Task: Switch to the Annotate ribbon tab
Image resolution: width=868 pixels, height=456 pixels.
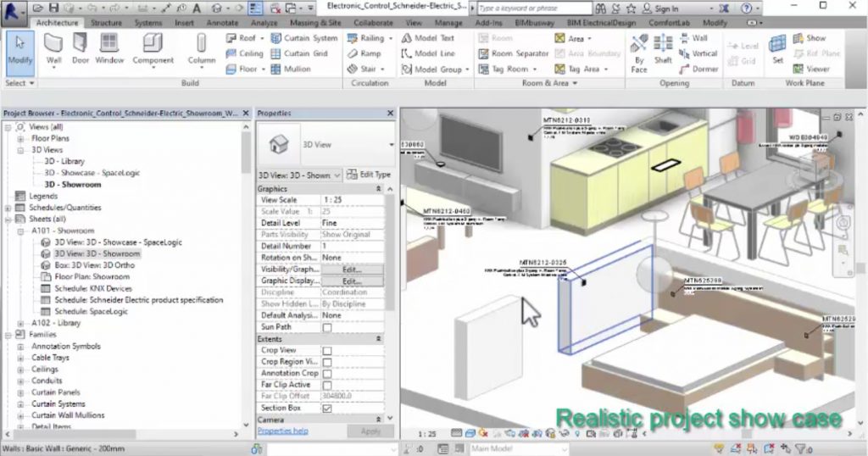Action: tap(223, 23)
